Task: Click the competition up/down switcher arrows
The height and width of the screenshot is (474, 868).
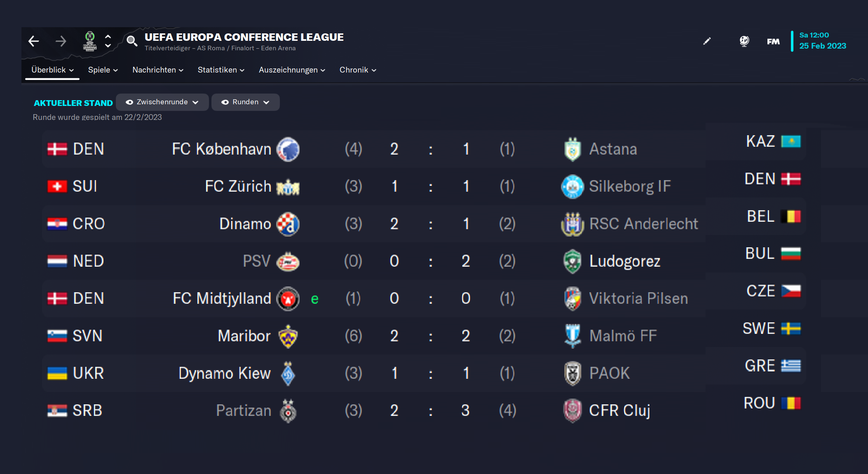Action: [x=108, y=41]
